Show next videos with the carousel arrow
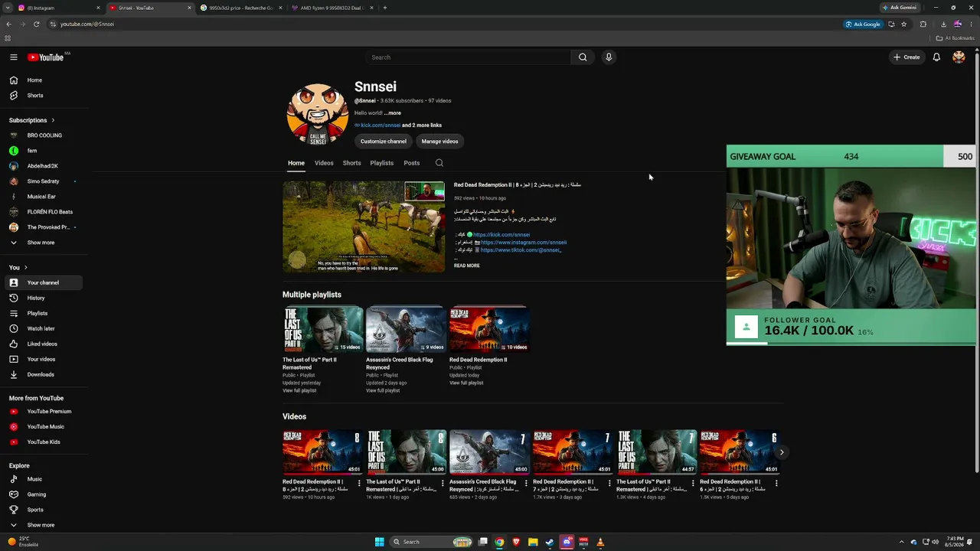The height and width of the screenshot is (551, 980). (x=781, y=452)
